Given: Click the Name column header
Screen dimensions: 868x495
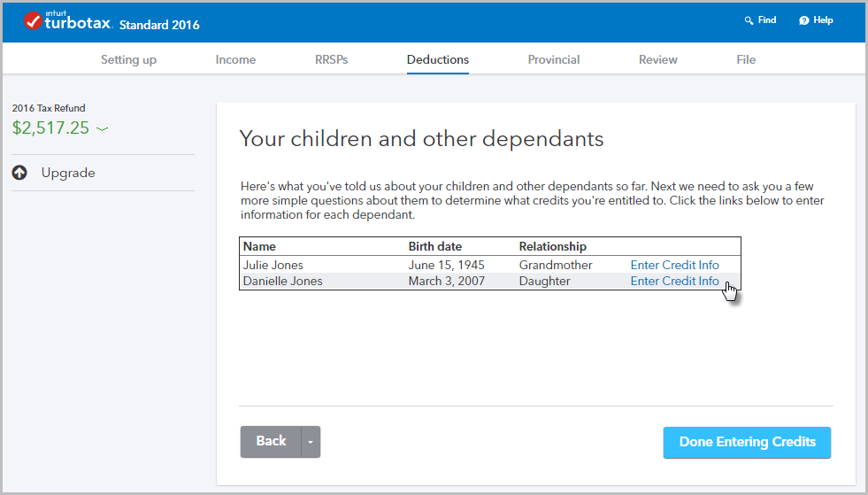Looking at the screenshot, I should pyautogui.click(x=259, y=246).
